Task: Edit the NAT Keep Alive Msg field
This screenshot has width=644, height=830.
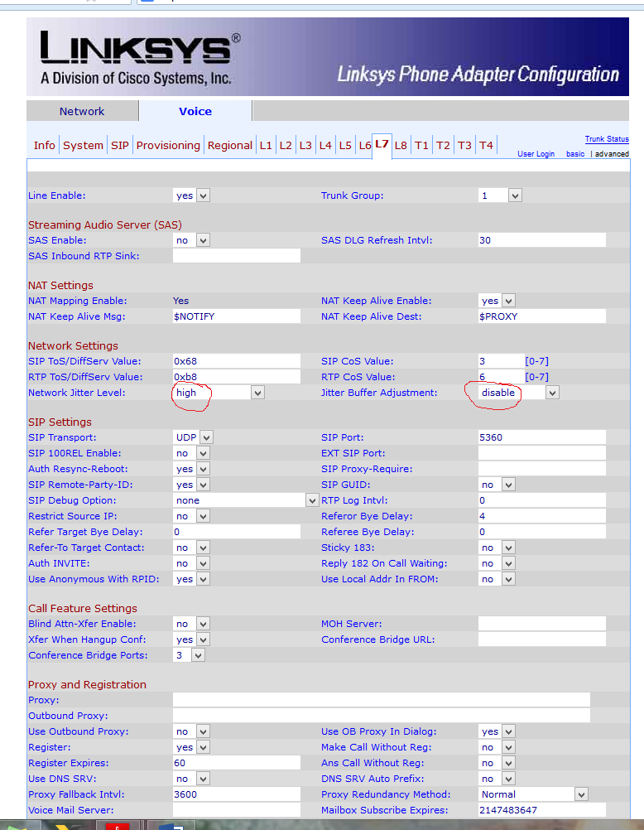Action: 237,316
